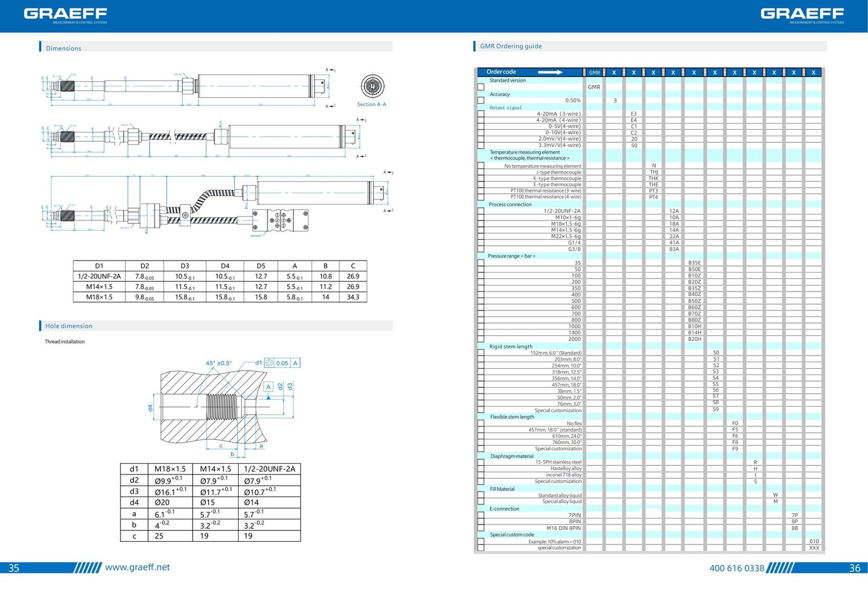Open the www.graeff.net link
The height and width of the screenshot is (589, 868).
point(137,567)
